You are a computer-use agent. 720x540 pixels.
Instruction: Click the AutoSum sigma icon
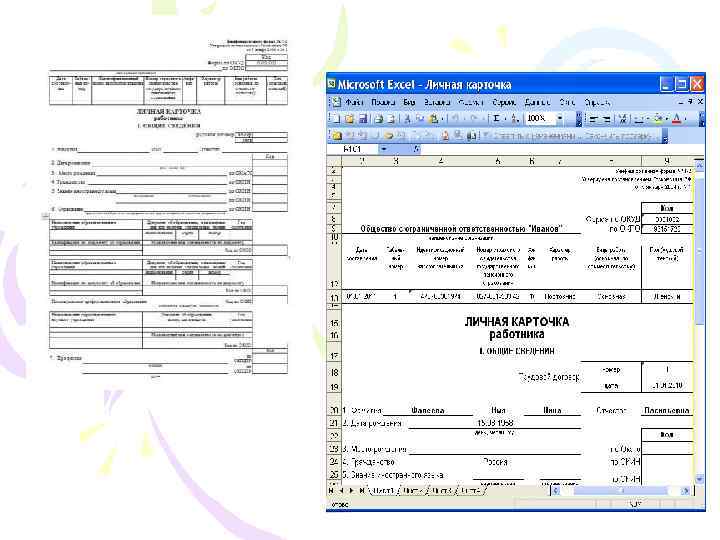pos(496,119)
